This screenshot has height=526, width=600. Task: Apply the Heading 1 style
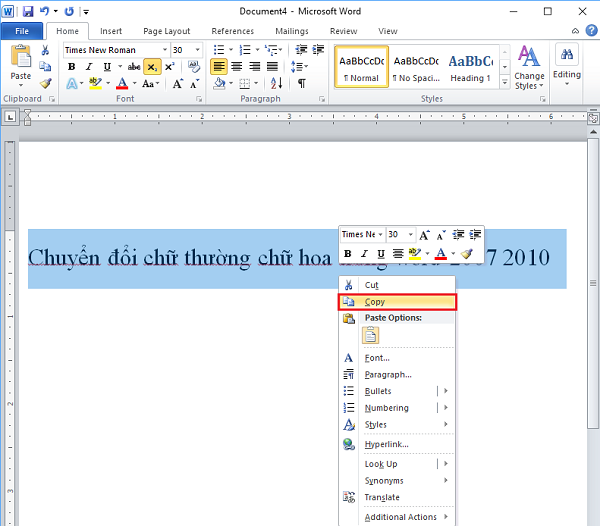471,67
